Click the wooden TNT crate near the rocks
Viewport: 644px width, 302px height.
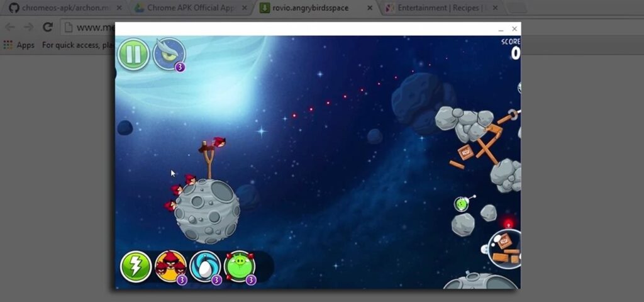pos(466,152)
